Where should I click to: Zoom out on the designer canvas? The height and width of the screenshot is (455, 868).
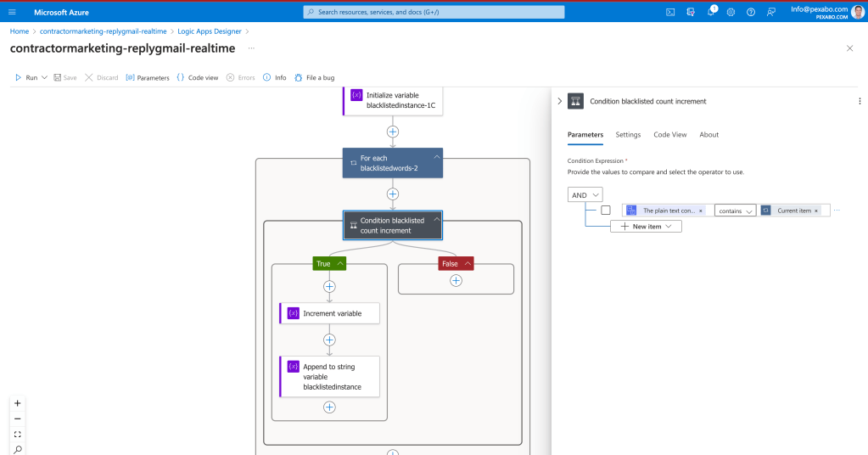pyautogui.click(x=18, y=419)
